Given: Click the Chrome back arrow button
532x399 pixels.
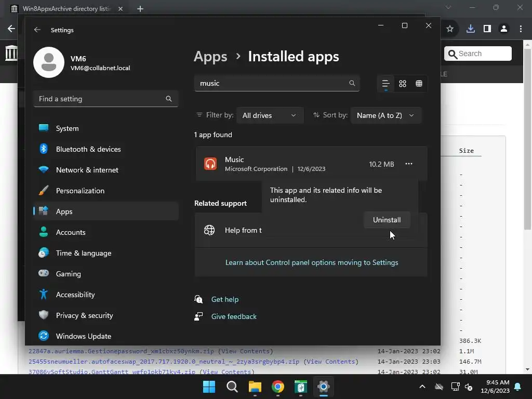Looking at the screenshot, I should click(x=11, y=29).
